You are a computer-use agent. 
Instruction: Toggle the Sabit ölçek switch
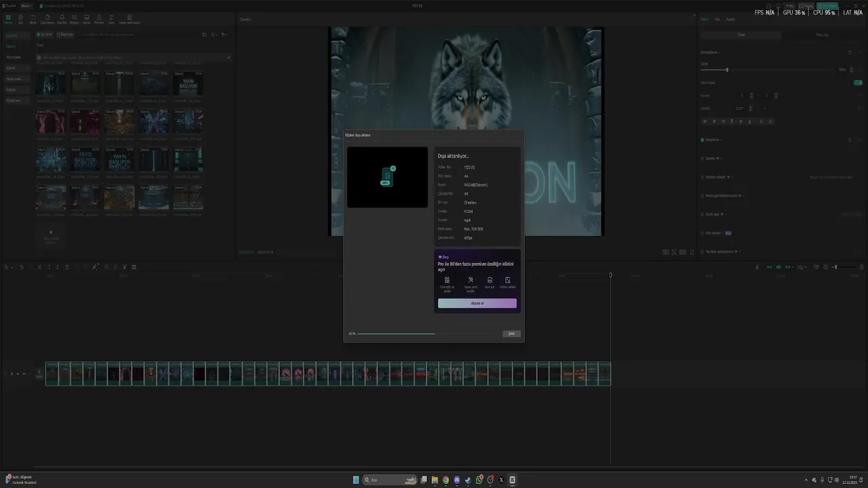pyautogui.click(x=858, y=83)
